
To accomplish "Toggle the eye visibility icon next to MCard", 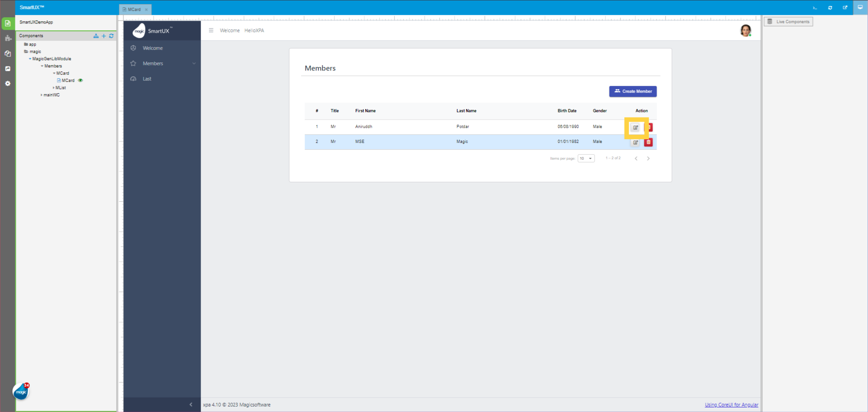I will pyautogui.click(x=80, y=80).
